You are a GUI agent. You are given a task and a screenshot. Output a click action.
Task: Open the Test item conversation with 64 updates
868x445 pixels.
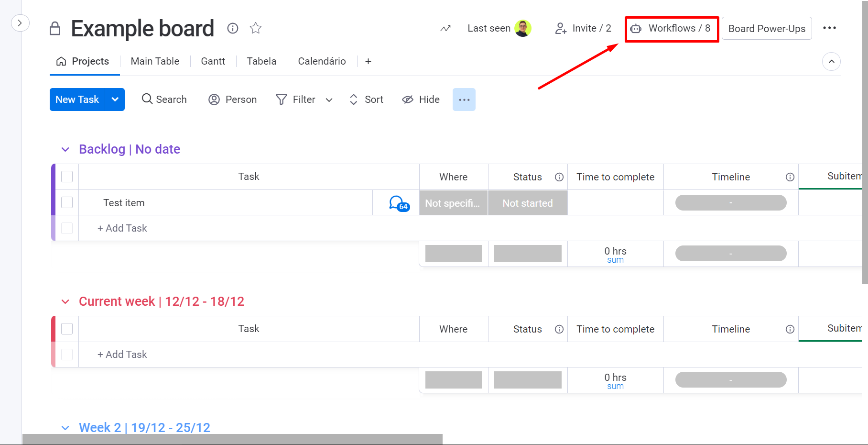coord(399,203)
